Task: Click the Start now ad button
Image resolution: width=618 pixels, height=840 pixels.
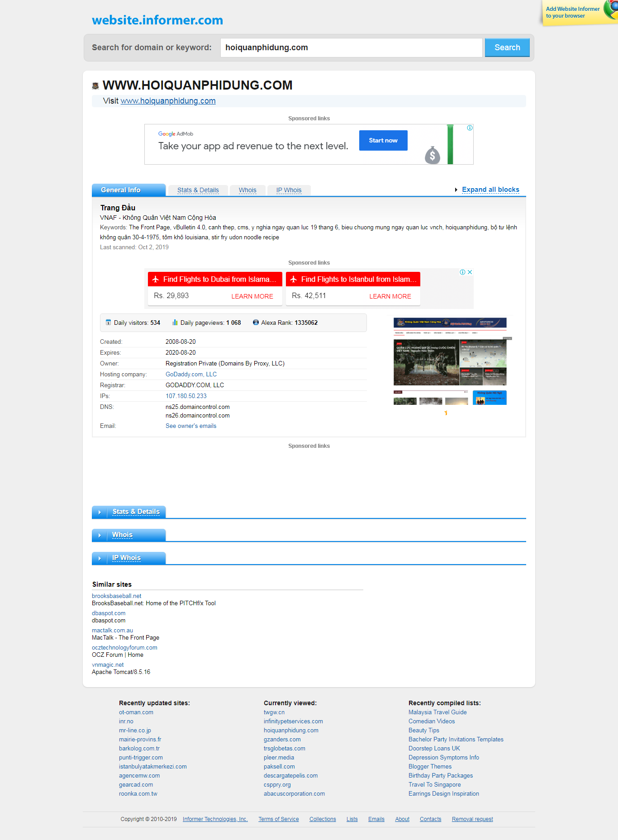Action: [x=383, y=140]
